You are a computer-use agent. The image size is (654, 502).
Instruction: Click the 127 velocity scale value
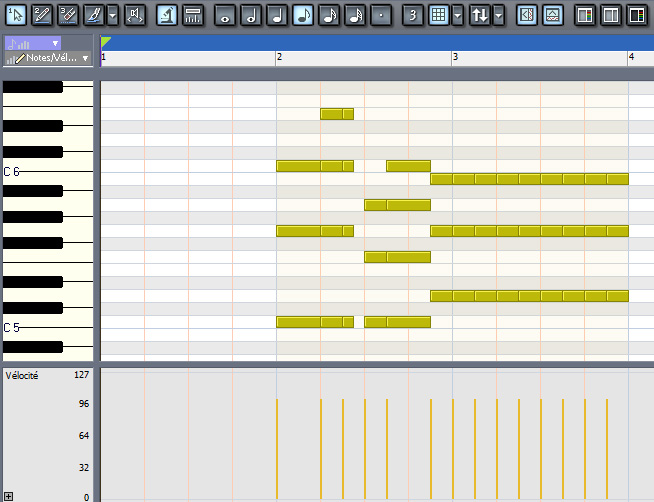pos(81,375)
